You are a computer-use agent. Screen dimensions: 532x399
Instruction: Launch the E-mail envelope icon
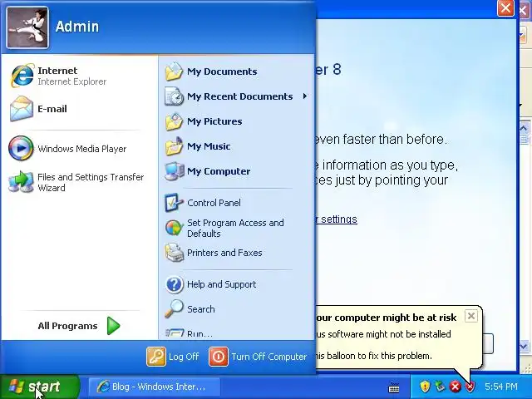(22, 109)
